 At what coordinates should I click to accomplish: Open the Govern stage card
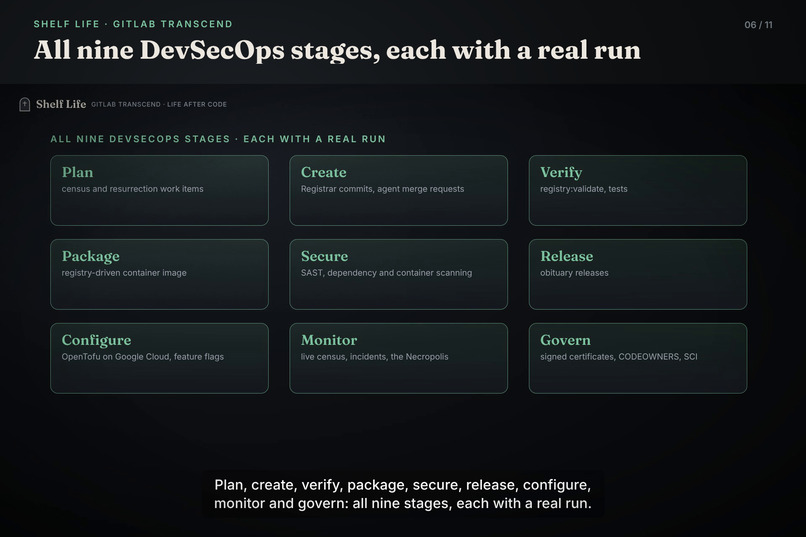(x=637, y=358)
